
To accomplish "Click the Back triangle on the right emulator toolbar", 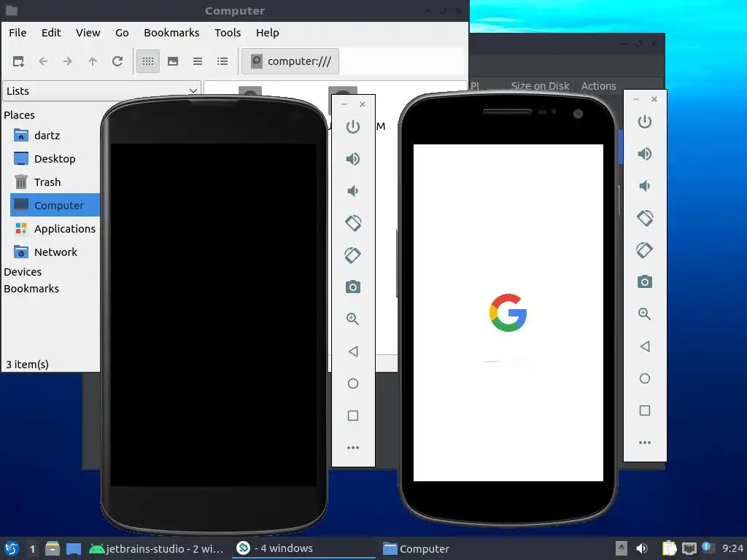I will [x=645, y=346].
